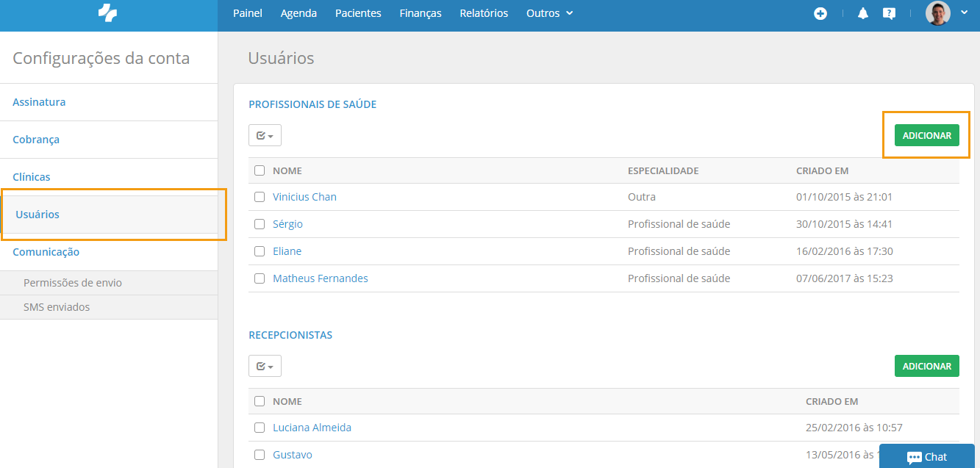Open bulk actions dropdown for Profissionais de saúde
This screenshot has width=980, height=468.
pyautogui.click(x=265, y=135)
